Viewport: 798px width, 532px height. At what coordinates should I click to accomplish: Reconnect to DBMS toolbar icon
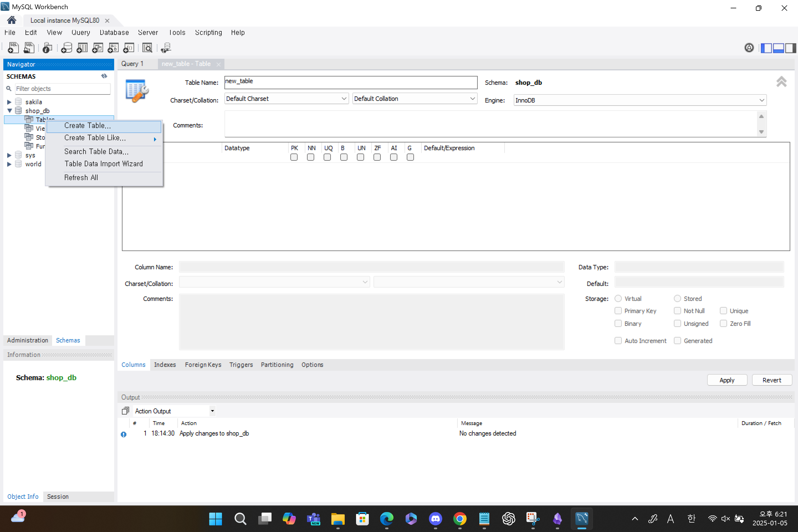[x=166, y=48]
